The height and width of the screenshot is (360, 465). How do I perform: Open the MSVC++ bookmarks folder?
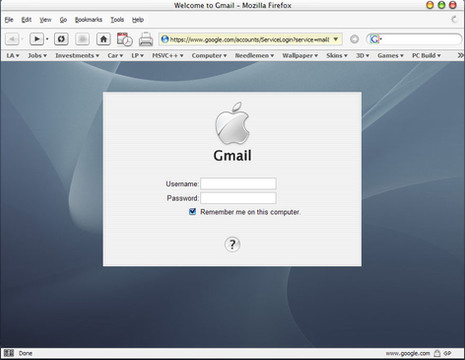click(168, 55)
